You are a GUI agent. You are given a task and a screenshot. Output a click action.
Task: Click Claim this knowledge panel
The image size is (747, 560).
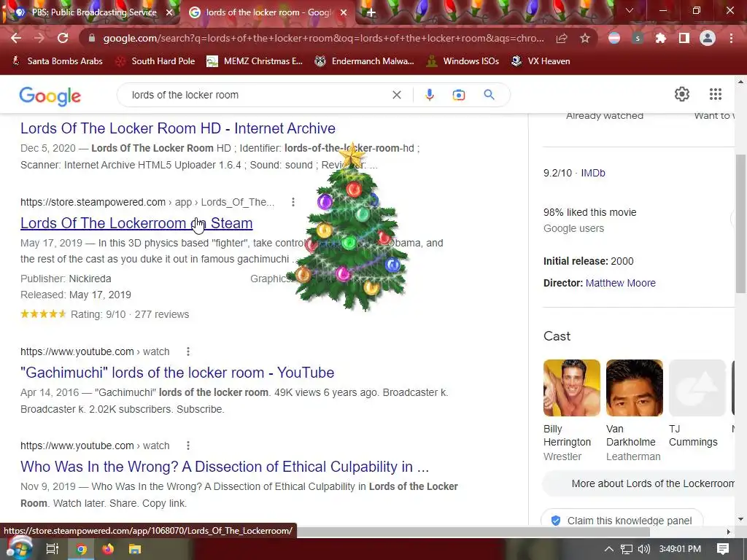point(622,520)
